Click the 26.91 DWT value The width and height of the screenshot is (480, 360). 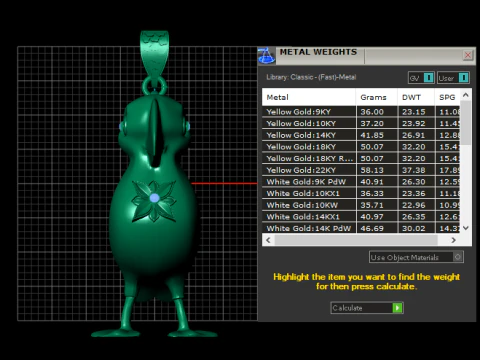click(x=414, y=135)
